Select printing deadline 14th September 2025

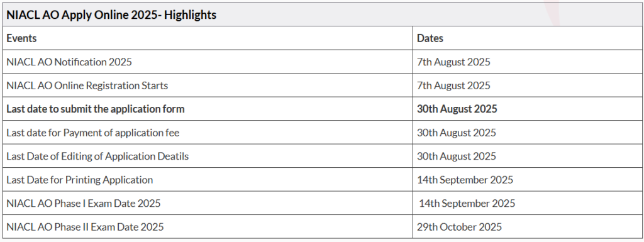pyautogui.click(x=465, y=180)
